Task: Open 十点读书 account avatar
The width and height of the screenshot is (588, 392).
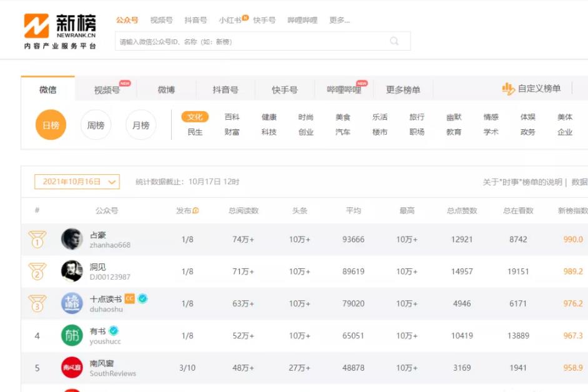Action: (x=72, y=303)
